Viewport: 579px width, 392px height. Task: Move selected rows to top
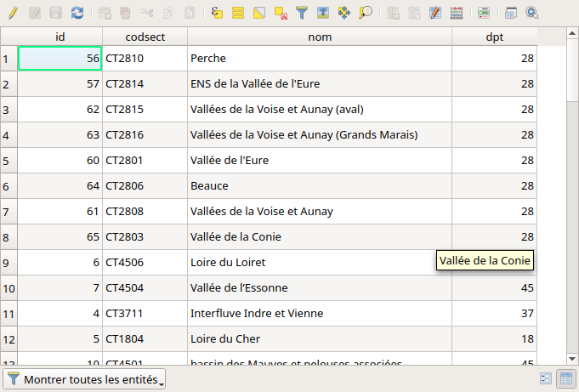(323, 13)
